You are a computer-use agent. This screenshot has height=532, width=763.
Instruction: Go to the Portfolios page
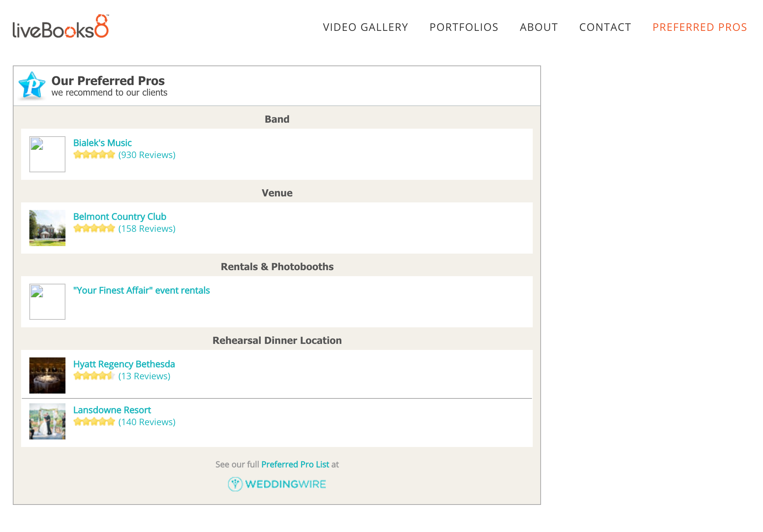464,27
